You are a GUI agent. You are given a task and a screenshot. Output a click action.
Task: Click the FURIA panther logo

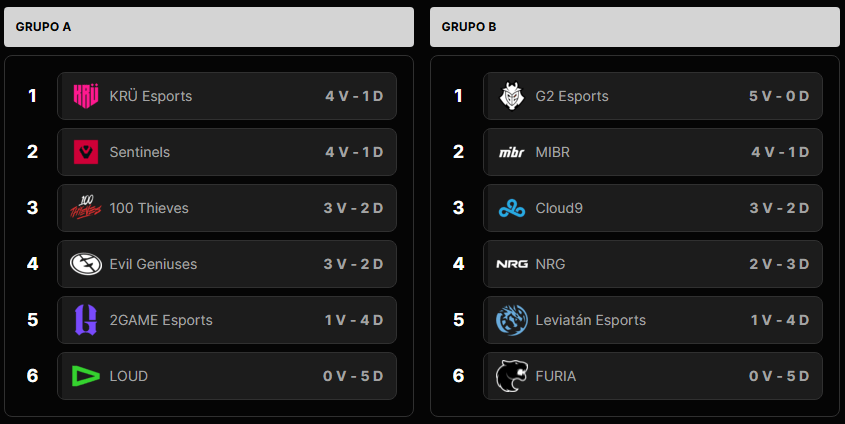511,376
